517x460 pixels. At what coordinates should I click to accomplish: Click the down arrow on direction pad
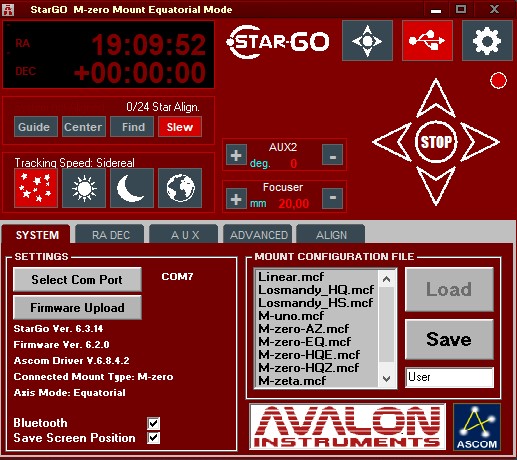[x=436, y=186]
